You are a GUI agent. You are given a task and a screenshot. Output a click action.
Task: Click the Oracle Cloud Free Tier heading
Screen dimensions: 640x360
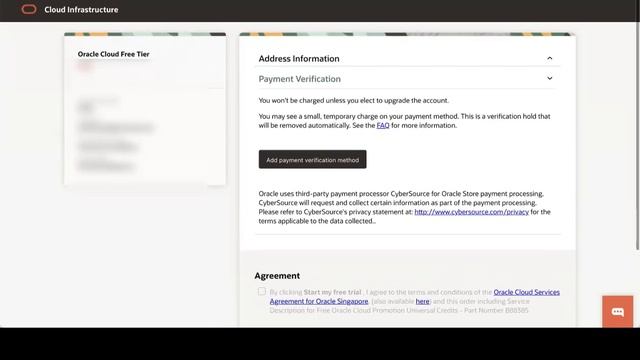pos(113,54)
